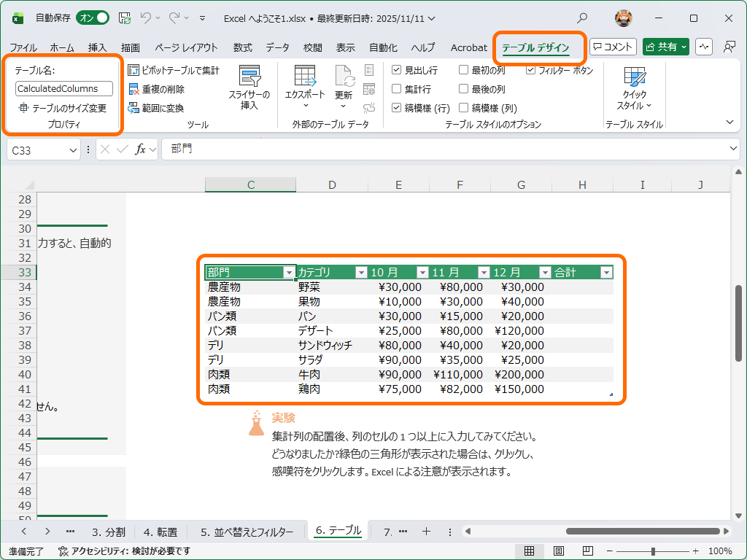Open filter dropdown for カテゴリ column
The width and height of the screenshot is (747, 560).
coord(361,273)
